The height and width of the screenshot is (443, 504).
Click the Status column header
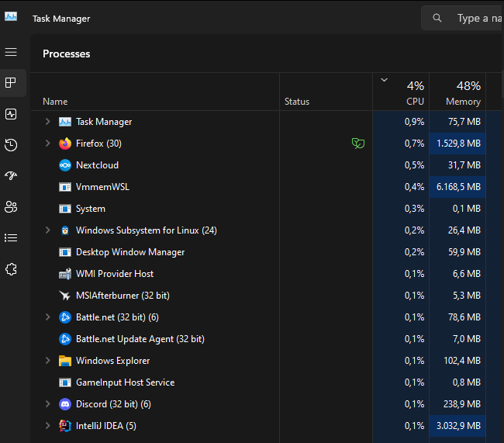click(297, 102)
